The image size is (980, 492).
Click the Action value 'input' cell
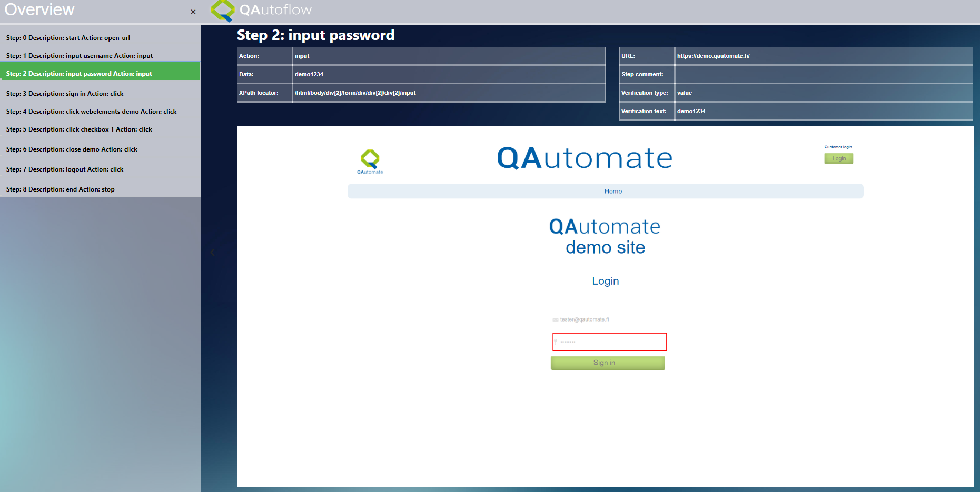[449, 56]
